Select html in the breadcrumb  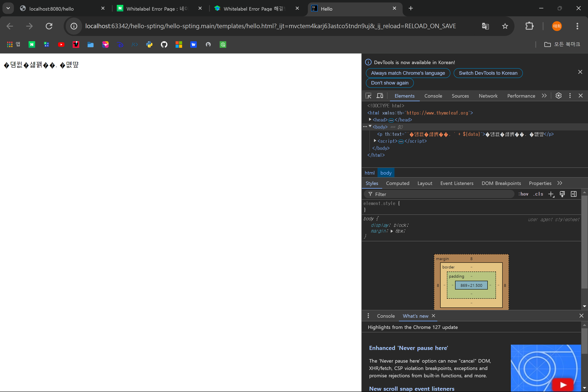pyautogui.click(x=370, y=173)
